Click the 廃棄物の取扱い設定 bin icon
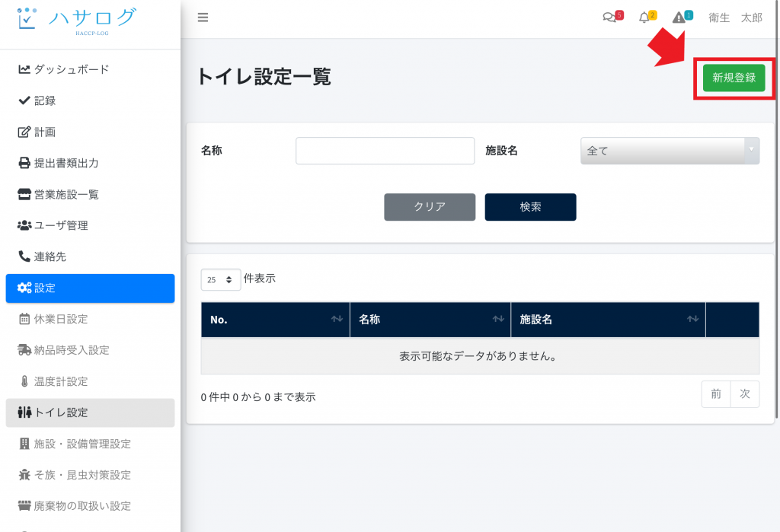Image resolution: width=780 pixels, height=532 pixels. [24, 506]
